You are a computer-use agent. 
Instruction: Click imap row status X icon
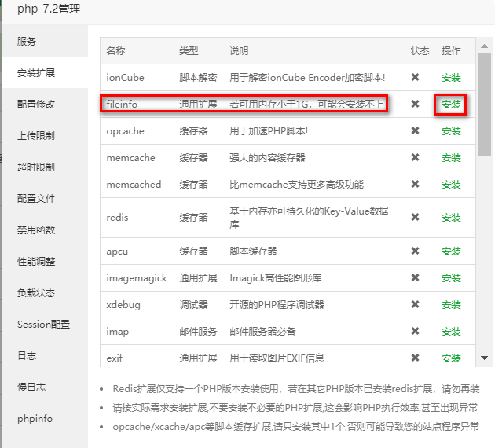[415, 331]
